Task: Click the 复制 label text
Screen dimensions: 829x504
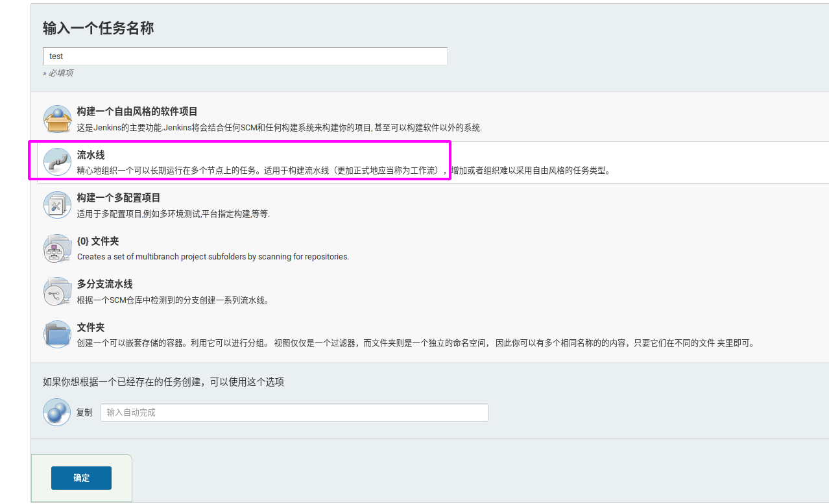Action: (x=84, y=413)
